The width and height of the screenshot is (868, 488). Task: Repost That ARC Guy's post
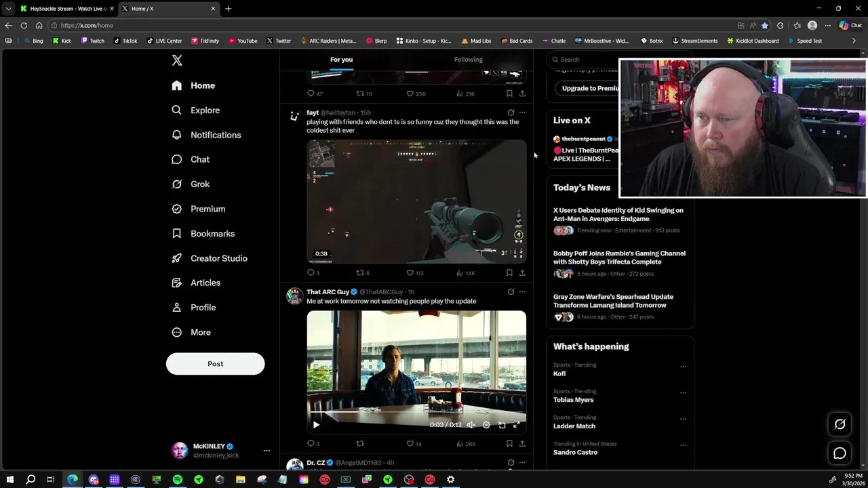click(360, 444)
